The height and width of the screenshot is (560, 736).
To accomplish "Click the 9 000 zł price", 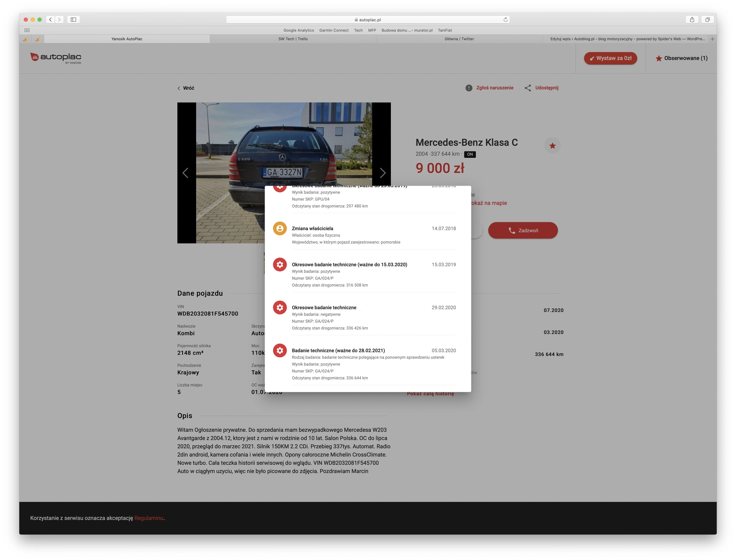I will click(x=440, y=168).
